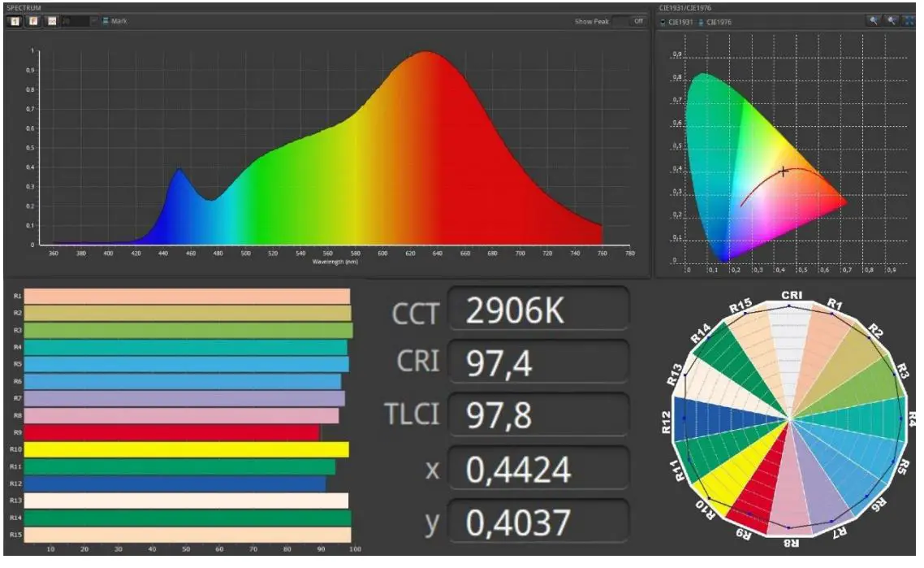924x568 pixels.
Task: Click the numeric field beside spectrum icons
Action: pos(75,21)
